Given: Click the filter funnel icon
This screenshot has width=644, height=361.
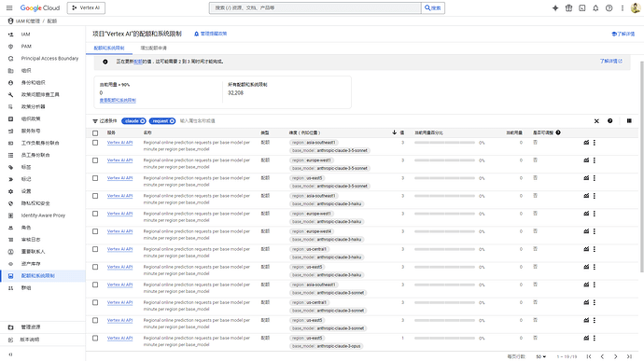Looking at the screenshot, I should tap(95, 121).
